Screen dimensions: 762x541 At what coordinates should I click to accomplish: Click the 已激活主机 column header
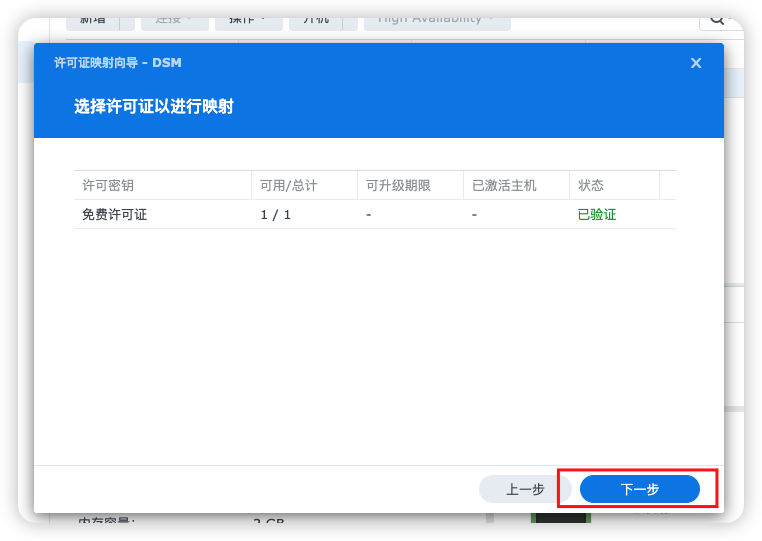pos(516,185)
